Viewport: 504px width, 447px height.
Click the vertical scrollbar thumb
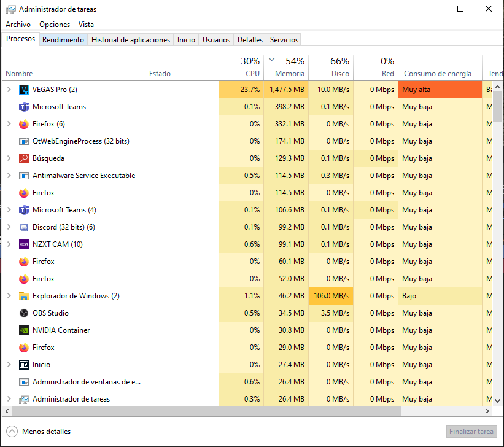pos(498,106)
